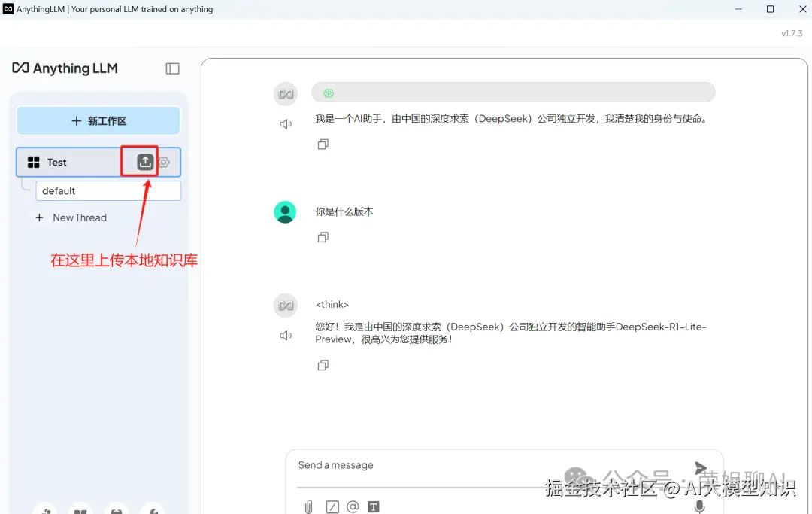The width and height of the screenshot is (812, 514).
Task: Click the Anything LLM logo
Action: coord(65,68)
